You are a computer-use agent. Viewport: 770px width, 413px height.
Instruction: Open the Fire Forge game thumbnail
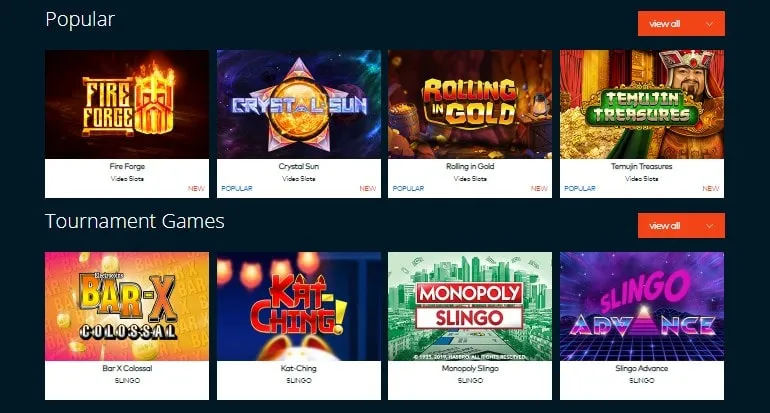click(127, 104)
